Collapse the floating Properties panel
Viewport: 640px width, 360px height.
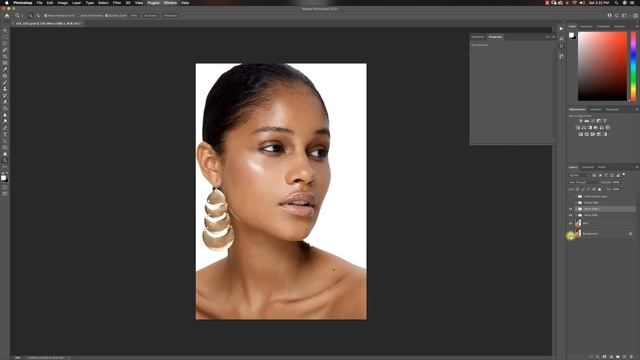tap(548, 37)
